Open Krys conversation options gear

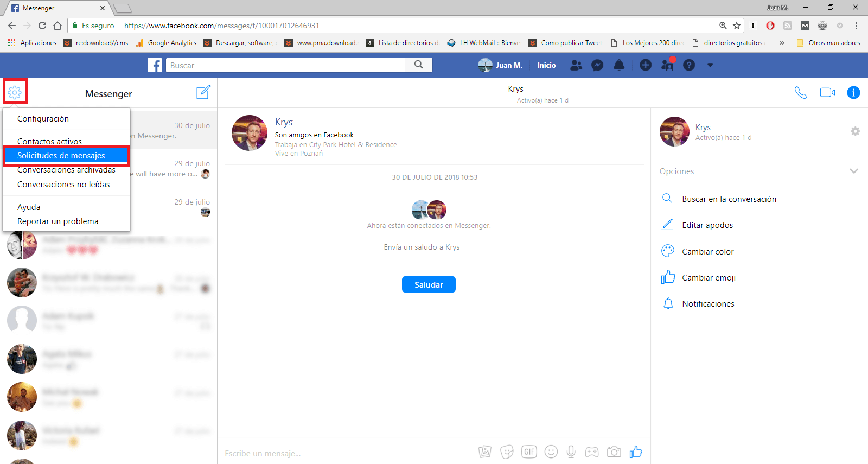[855, 131]
